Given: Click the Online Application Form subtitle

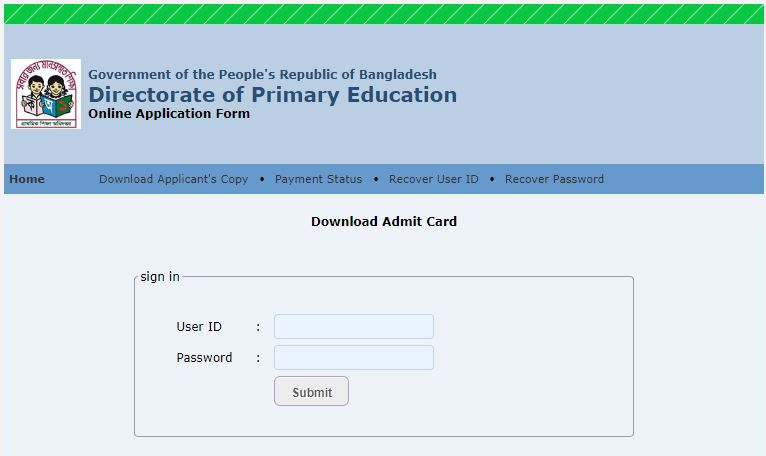Looking at the screenshot, I should [169, 114].
